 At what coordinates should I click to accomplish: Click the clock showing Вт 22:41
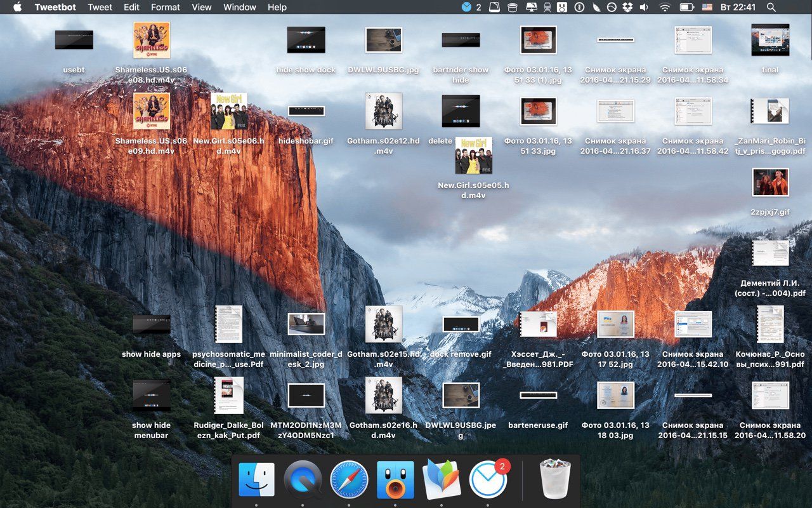[738, 7]
